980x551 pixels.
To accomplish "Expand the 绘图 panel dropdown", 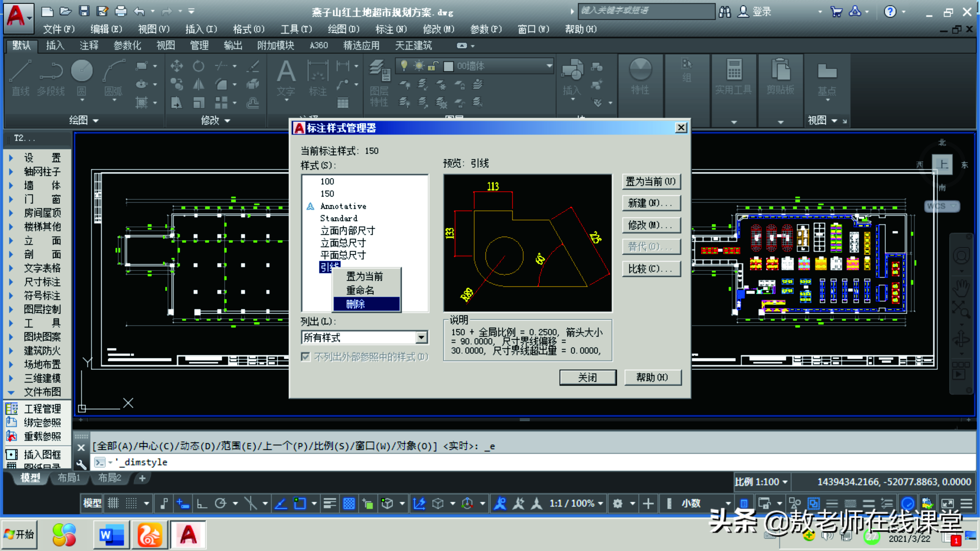I will tap(84, 120).
